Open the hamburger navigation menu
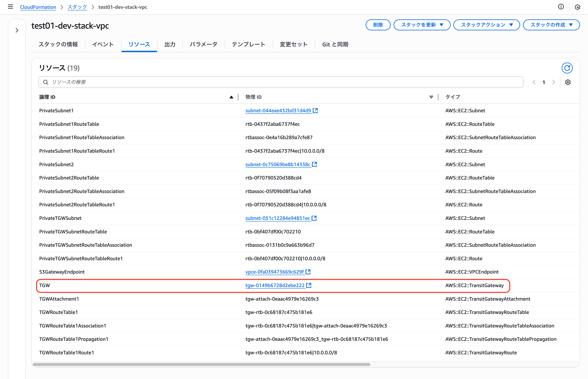 10,7
